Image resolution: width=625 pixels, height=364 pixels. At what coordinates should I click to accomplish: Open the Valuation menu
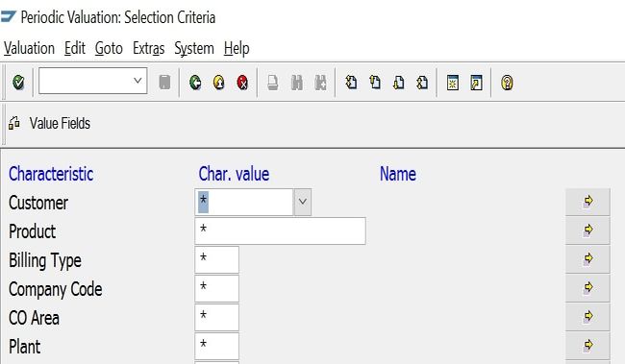click(x=29, y=49)
